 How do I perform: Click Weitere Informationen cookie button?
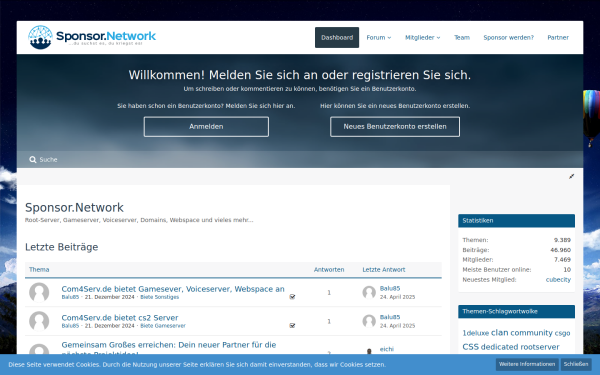[527, 364]
